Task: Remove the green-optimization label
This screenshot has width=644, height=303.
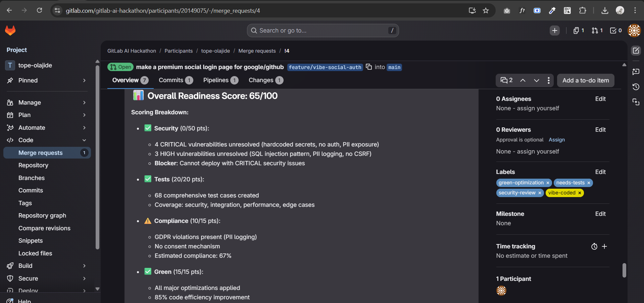Action: [548, 183]
